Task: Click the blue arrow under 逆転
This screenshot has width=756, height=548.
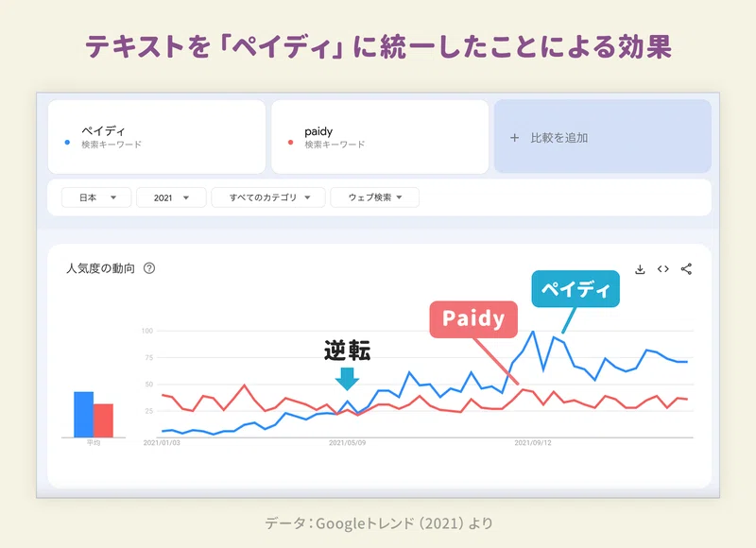Action: (347, 378)
